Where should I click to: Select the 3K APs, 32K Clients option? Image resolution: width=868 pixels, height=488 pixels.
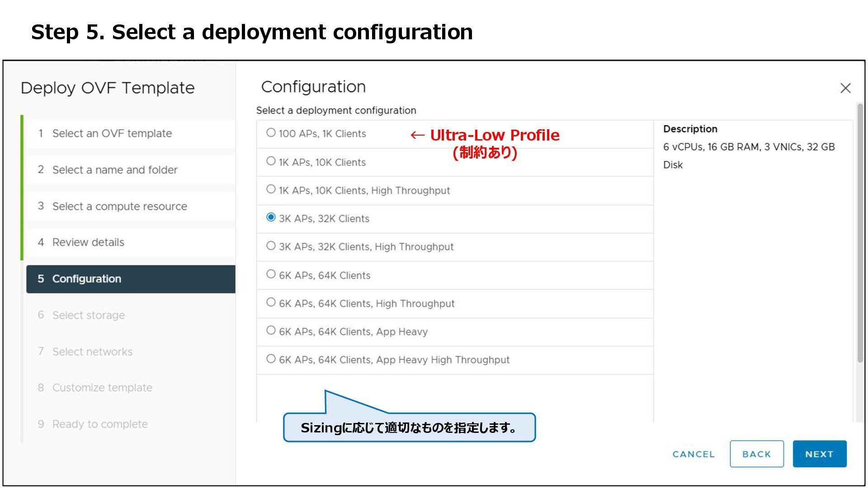click(x=271, y=217)
